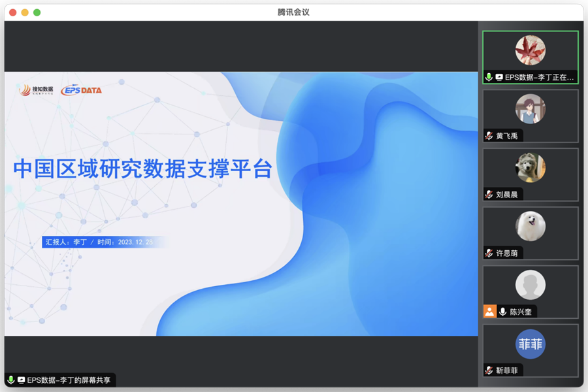Viewport: 588px width, 392px height.
Task: Click the screen share icon in EPS数据-李丁's tile
Action: (499, 77)
